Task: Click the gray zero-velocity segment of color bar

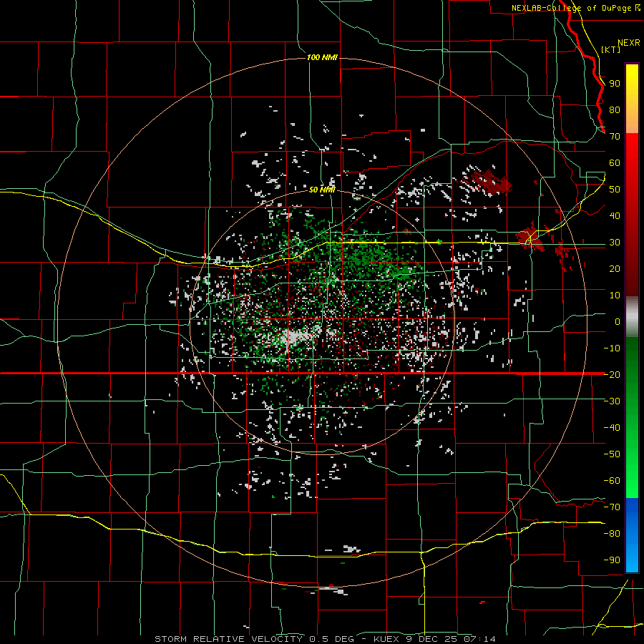Action: pyautogui.click(x=632, y=316)
